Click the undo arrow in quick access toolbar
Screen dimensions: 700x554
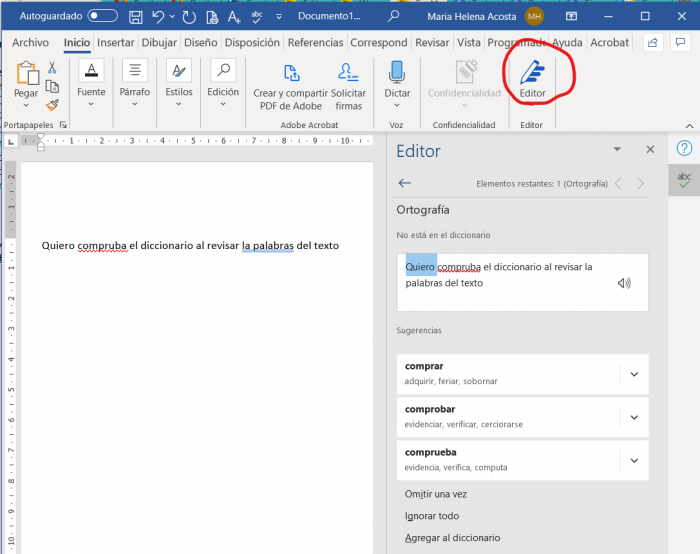coord(158,16)
